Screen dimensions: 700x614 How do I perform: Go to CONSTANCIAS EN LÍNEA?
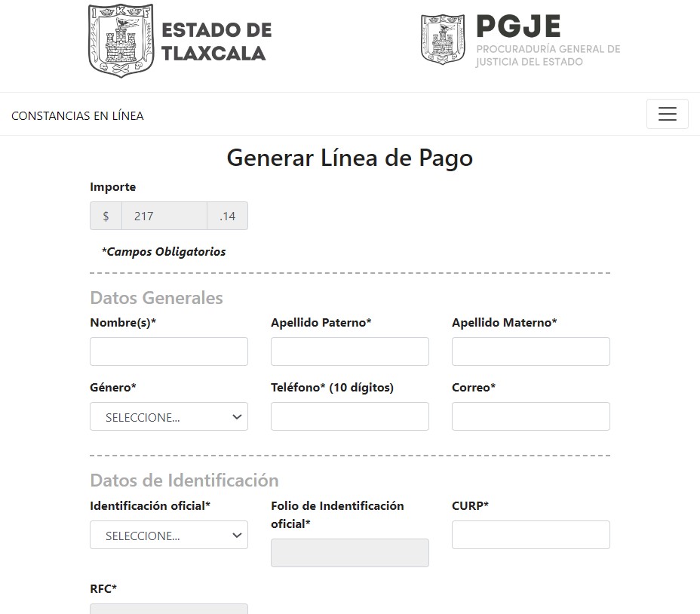point(77,115)
